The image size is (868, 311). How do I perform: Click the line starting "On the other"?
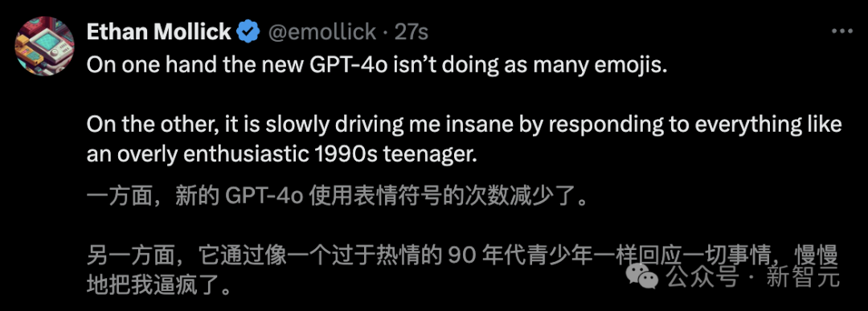coord(464,125)
